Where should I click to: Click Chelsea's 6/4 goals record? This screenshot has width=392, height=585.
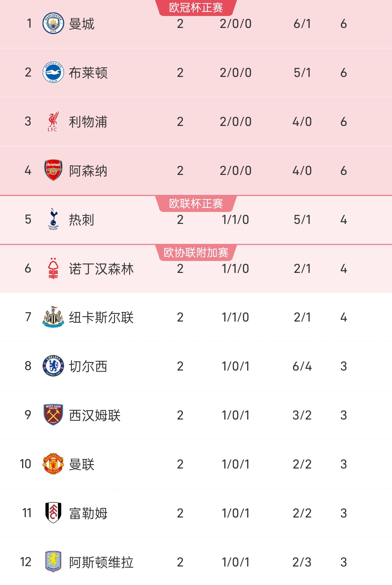302,366
